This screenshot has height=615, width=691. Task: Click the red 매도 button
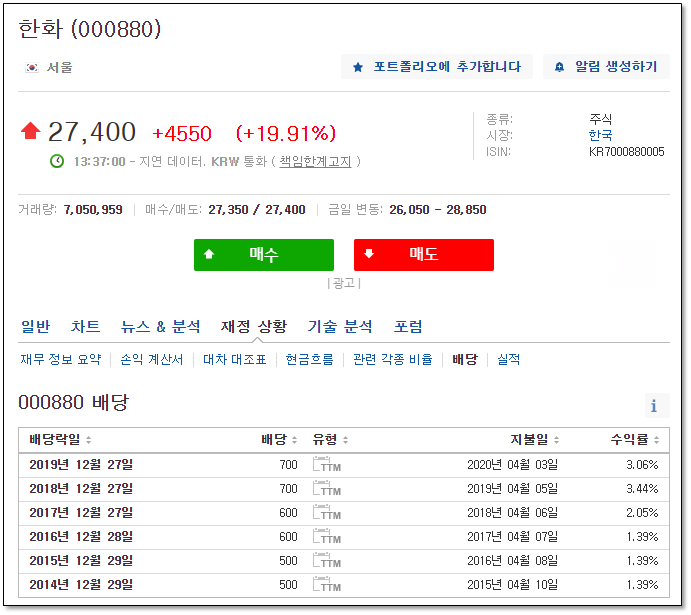point(424,255)
